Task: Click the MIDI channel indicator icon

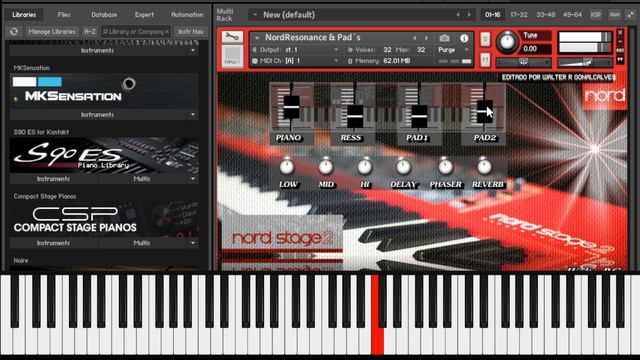Action: (x=255, y=61)
